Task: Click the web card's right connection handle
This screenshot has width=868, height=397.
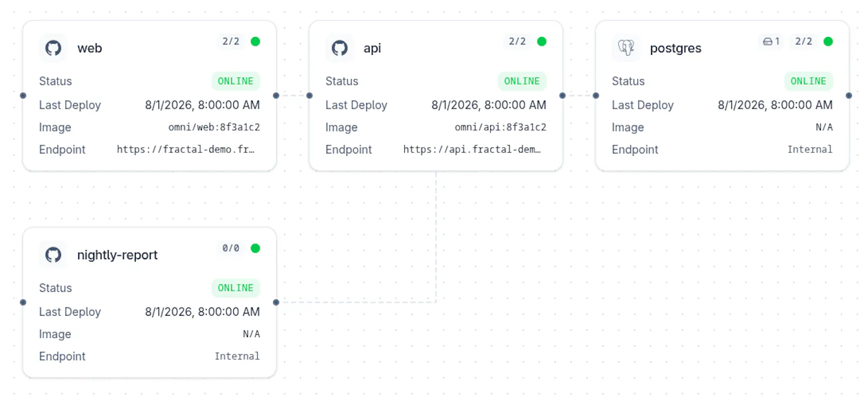Action: (276, 95)
